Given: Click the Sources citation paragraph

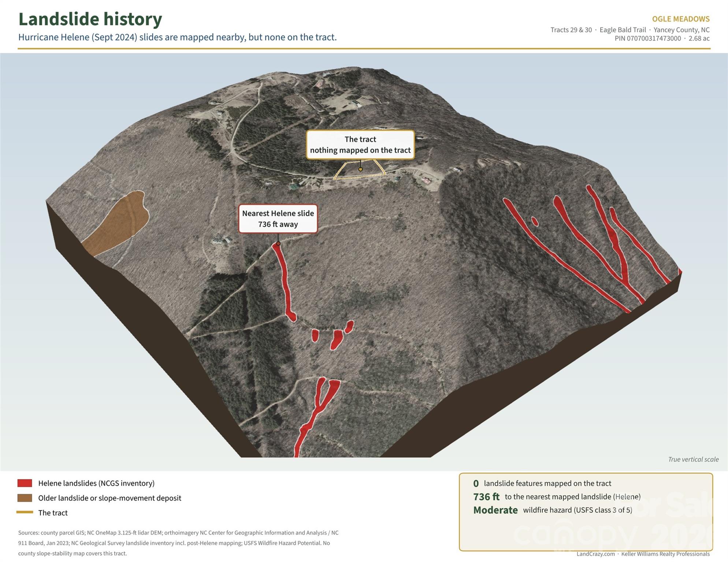Looking at the screenshot, I should [178, 543].
